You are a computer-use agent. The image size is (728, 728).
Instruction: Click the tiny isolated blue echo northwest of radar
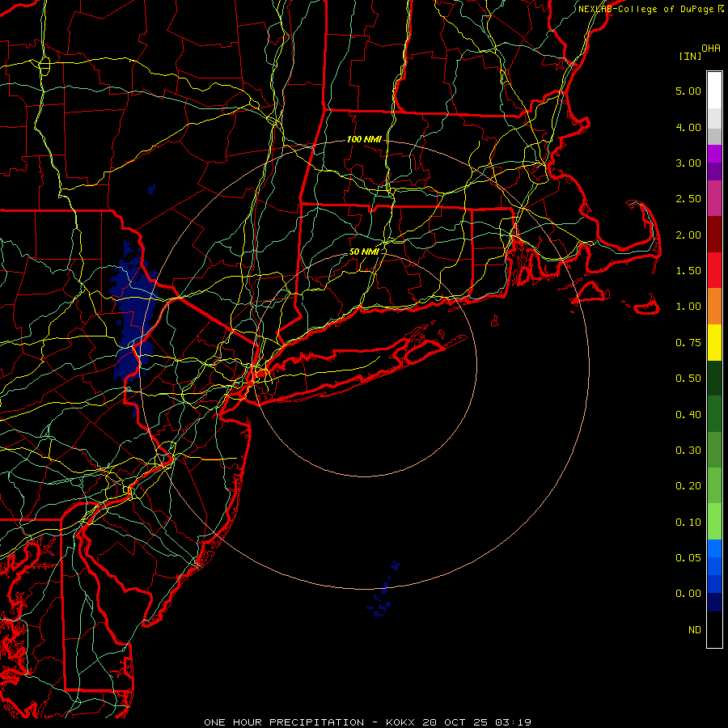151,189
